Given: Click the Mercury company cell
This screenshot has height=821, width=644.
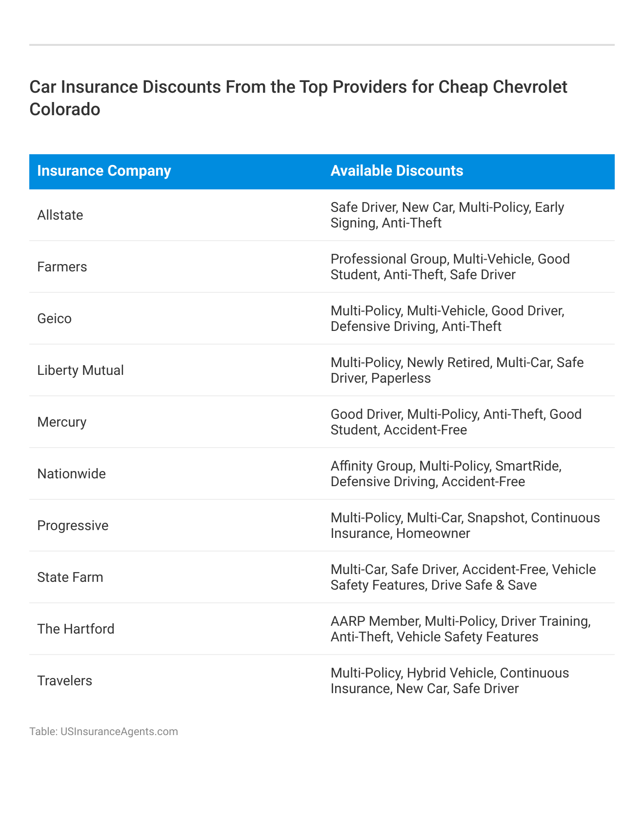Looking at the screenshot, I should [x=62, y=422].
